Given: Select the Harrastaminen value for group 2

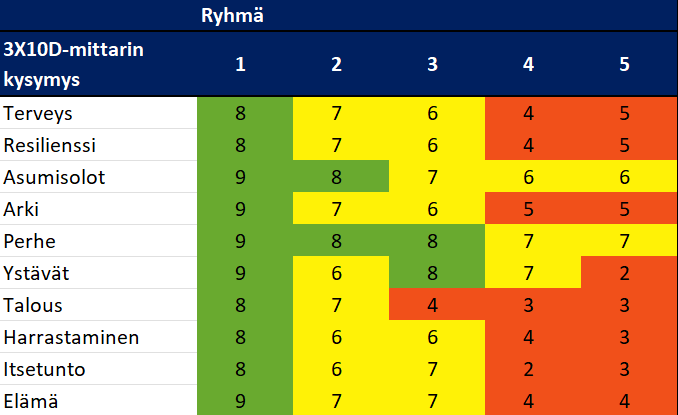Looking at the screenshot, I should (337, 337).
